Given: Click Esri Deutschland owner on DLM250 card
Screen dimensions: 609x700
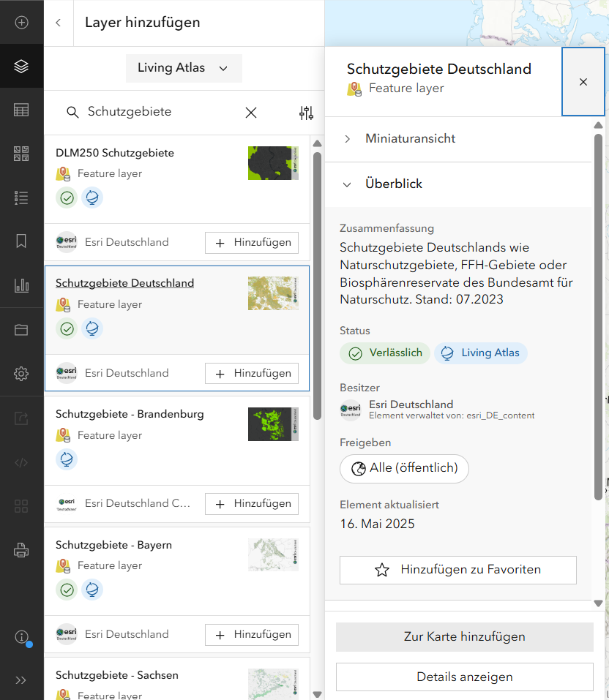Looking at the screenshot, I should pyautogui.click(x=127, y=242).
